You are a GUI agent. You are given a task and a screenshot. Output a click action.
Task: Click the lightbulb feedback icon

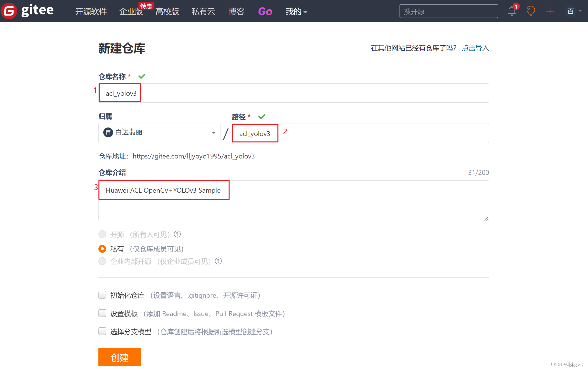(531, 11)
